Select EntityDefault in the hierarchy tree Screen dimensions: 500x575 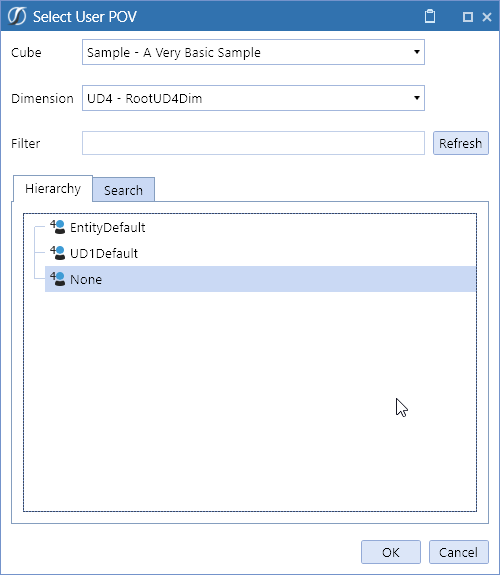coord(107,227)
